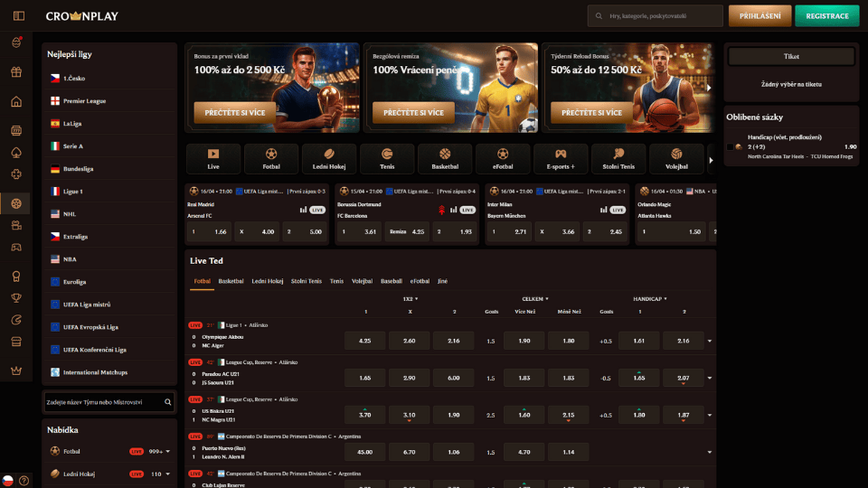868x488 pixels.
Task: Select the E-sports + category
Action: pos(561,158)
